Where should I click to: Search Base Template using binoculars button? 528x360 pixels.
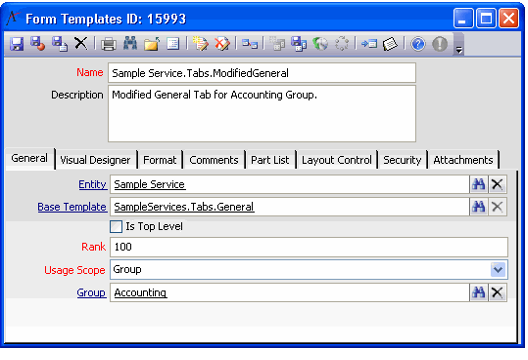tap(478, 206)
